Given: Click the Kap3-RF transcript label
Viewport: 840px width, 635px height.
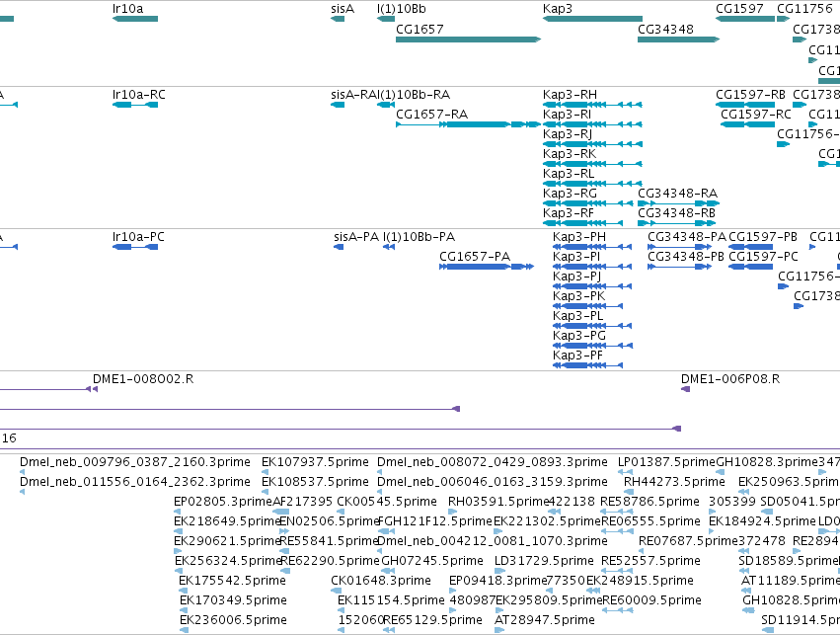Looking at the screenshot, I should click(x=569, y=212).
